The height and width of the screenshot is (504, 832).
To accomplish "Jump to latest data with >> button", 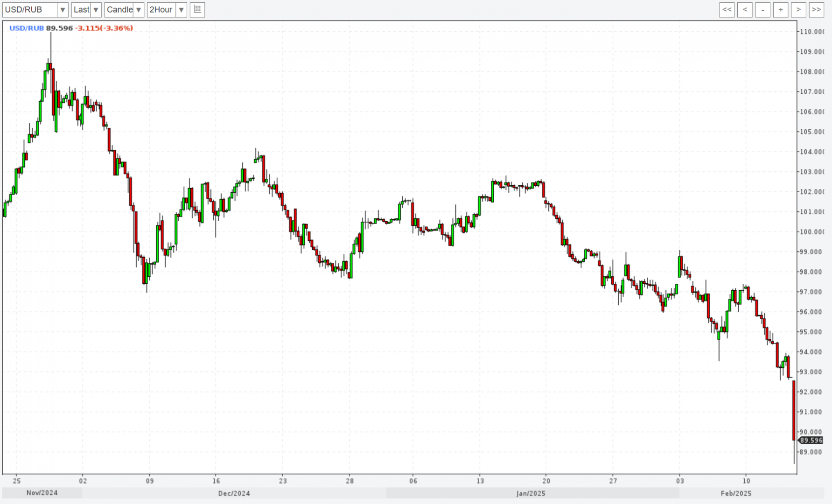I will [816, 9].
